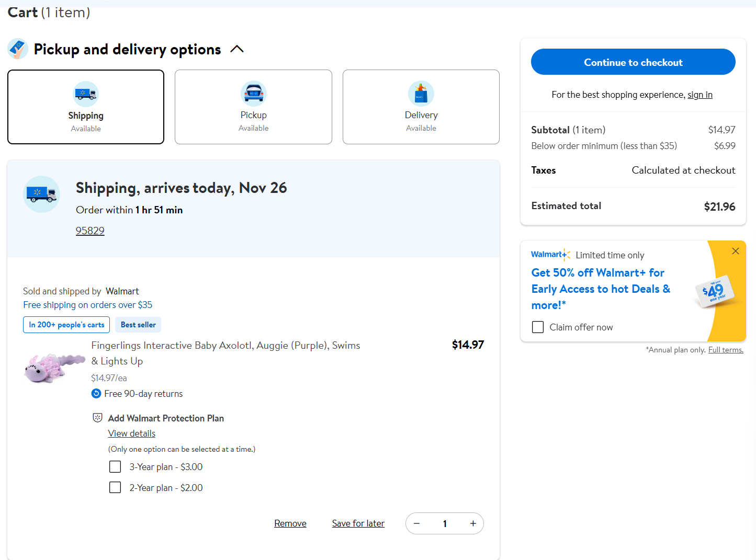The height and width of the screenshot is (560, 756).
Task: Click the pickup and delivery hand-phone icon
Action: point(18,49)
